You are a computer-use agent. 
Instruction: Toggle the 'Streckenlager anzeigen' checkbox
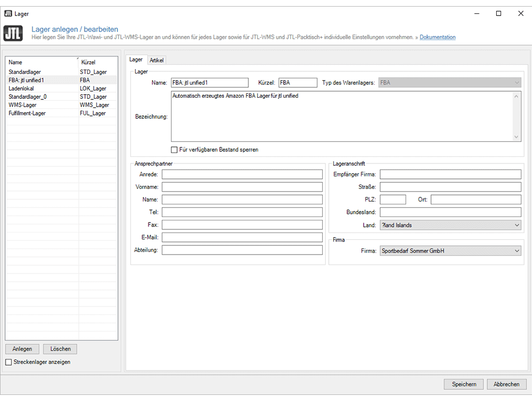8,362
